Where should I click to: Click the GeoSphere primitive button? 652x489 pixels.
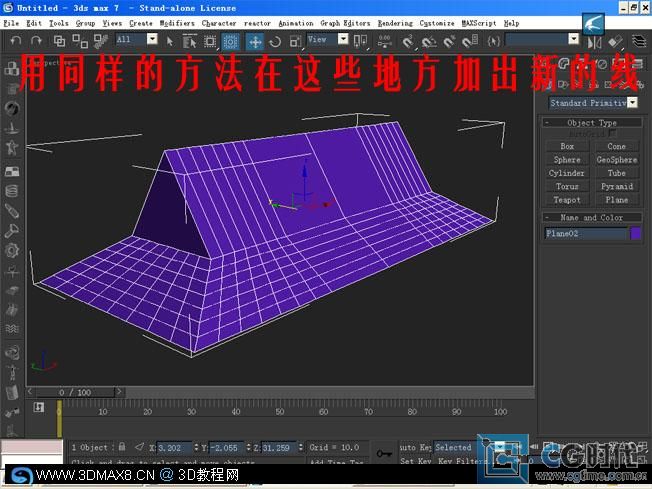pos(616,160)
